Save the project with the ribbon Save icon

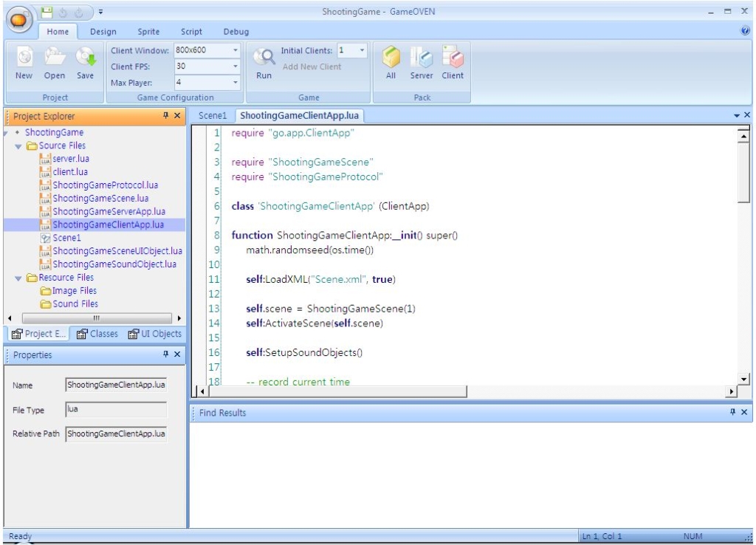pyautogui.click(x=86, y=63)
